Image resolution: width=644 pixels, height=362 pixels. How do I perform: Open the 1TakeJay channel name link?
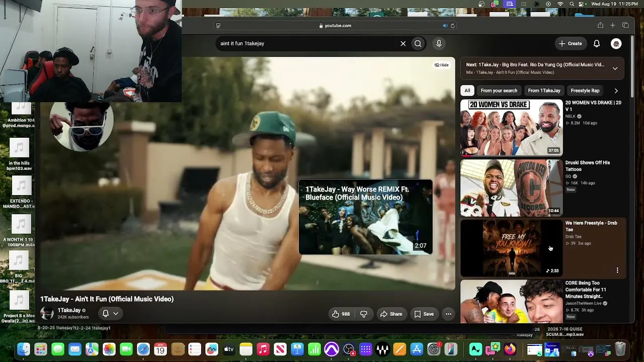(69, 310)
